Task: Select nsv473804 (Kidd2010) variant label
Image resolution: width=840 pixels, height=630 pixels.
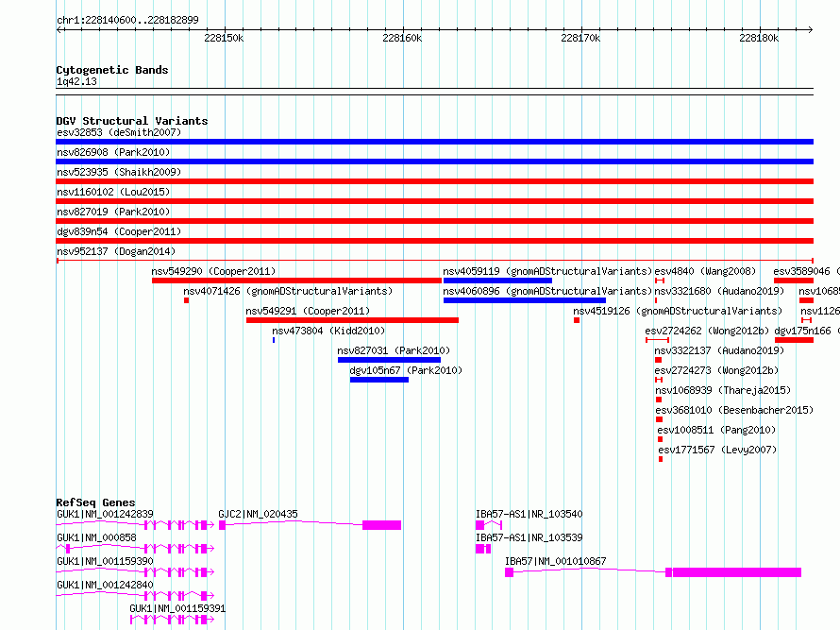Action: (328, 331)
